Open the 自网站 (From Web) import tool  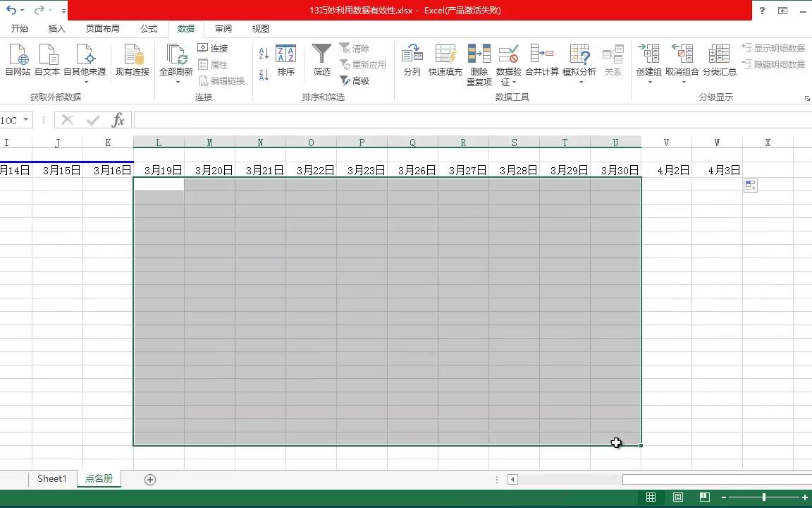17,61
